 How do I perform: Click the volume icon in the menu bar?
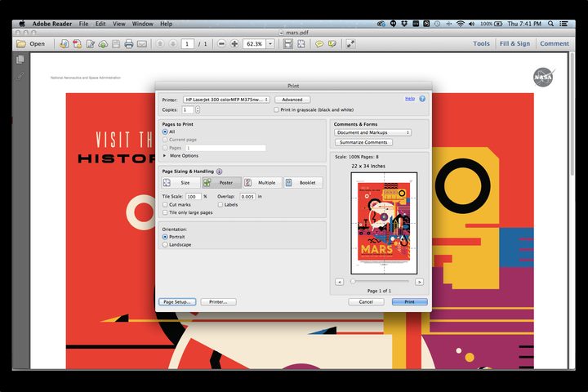(471, 24)
